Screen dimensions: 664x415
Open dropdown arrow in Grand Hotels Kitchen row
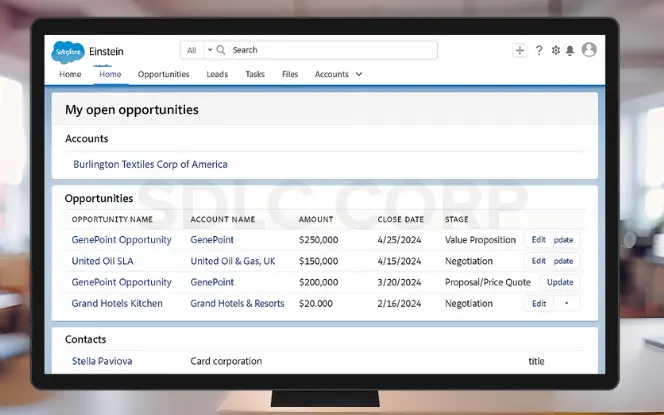tap(567, 303)
